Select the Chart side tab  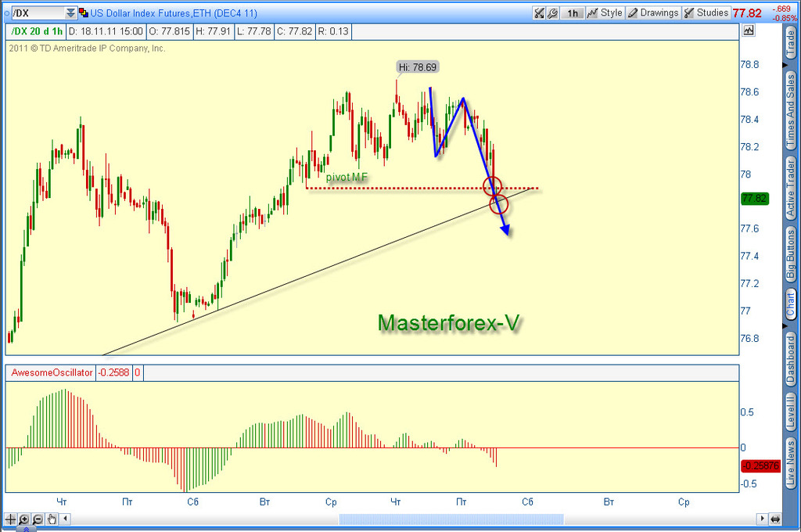[x=791, y=304]
